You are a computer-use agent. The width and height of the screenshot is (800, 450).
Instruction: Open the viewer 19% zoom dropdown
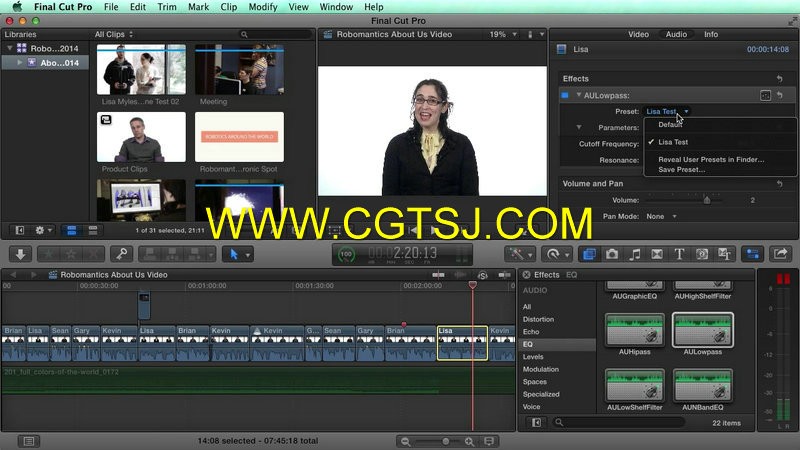(x=503, y=34)
